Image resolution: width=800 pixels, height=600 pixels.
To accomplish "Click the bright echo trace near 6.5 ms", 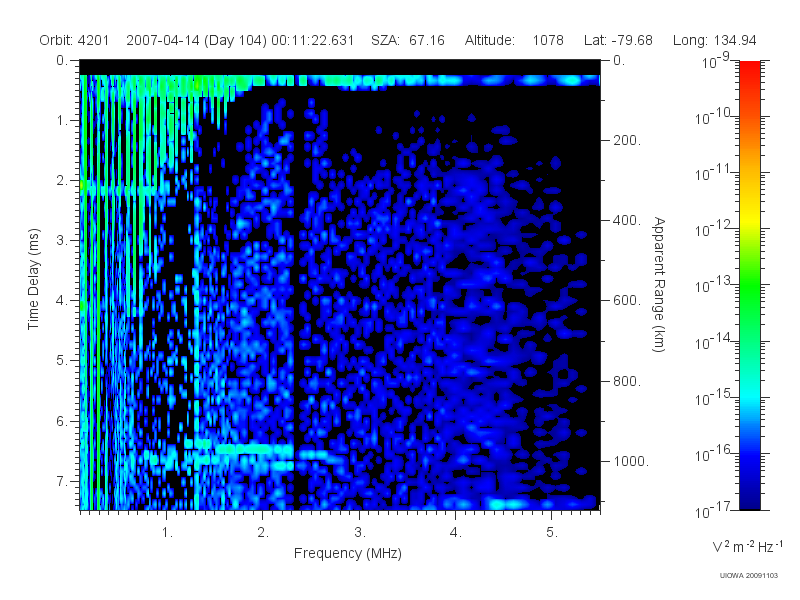I will [x=255, y=449].
